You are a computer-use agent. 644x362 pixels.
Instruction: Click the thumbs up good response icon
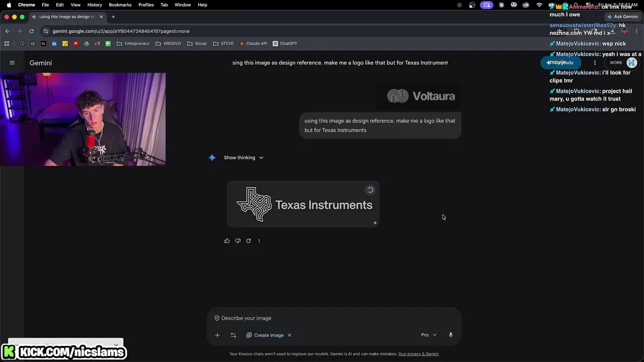227,241
